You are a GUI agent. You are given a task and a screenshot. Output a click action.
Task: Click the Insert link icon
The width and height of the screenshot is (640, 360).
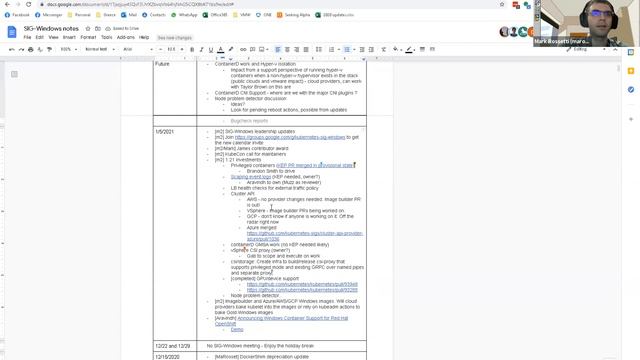click(243, 49)
